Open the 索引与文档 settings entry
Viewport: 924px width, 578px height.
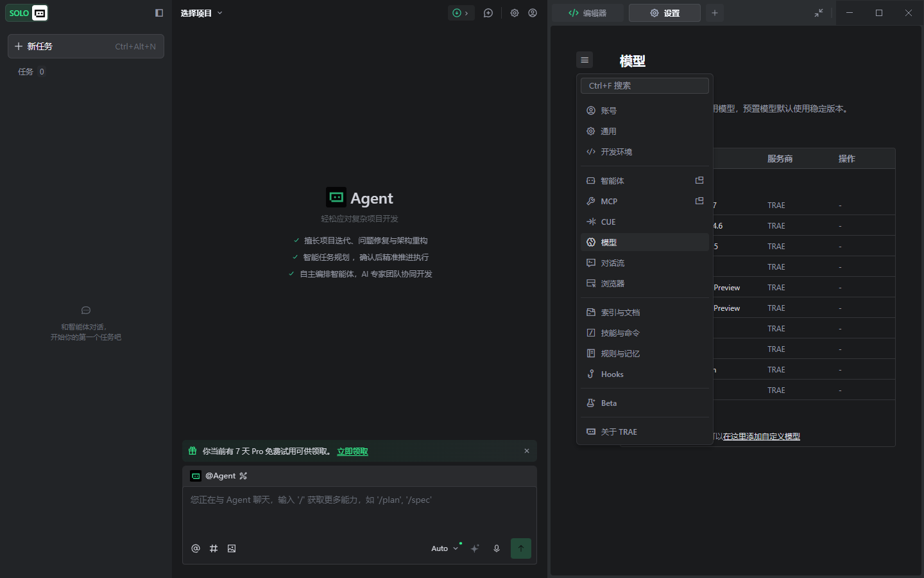point(645,312)
